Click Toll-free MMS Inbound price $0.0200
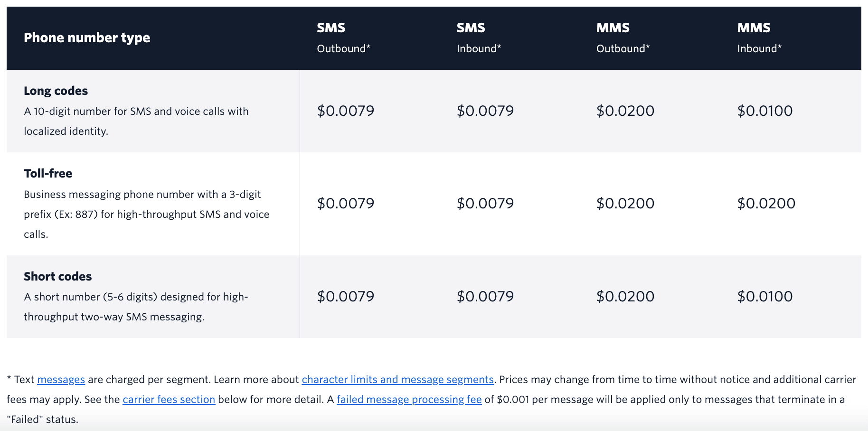Image resolution: width=868 pixels, height=431 pixels. tap(766, 203)
